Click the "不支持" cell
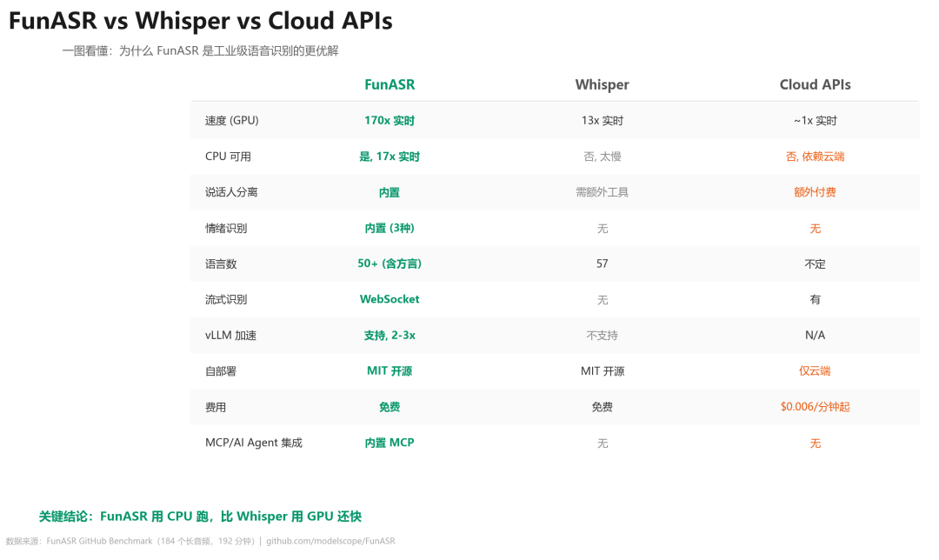This screenshot has height=560, width=939. [x=602, y=336]
